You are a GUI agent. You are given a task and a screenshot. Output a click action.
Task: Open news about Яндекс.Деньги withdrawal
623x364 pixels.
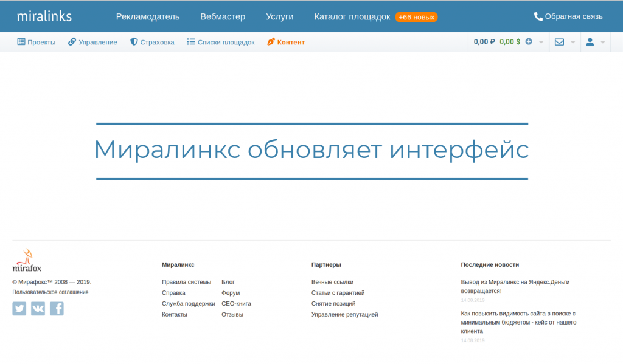pos(515,286)
